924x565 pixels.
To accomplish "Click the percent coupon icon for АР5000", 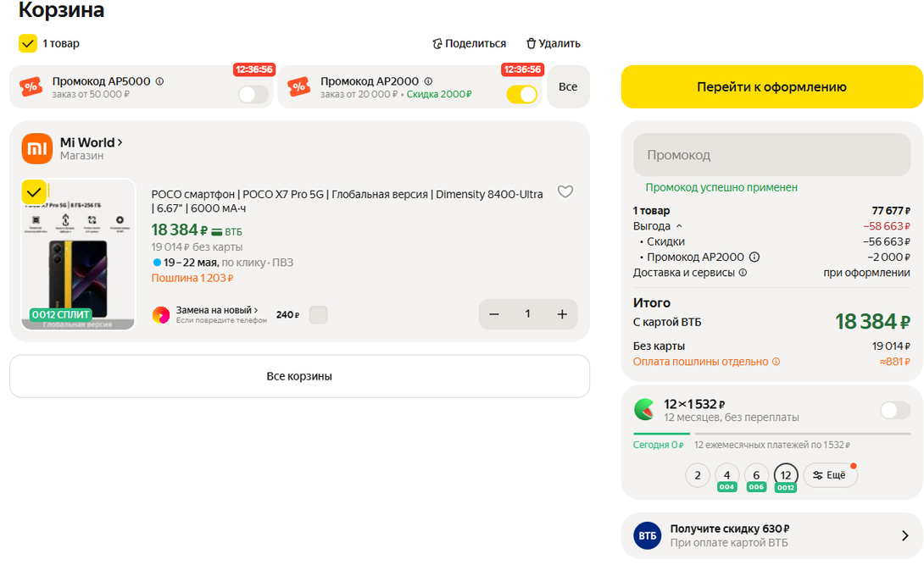I will [31, 87].
